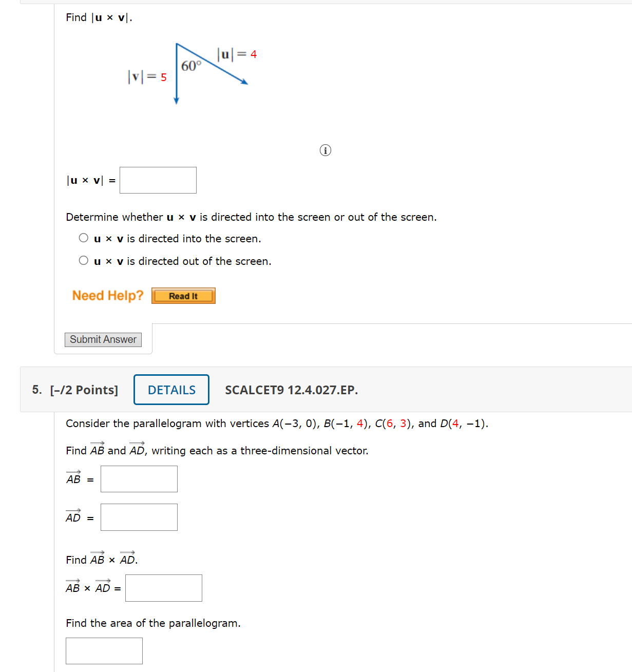Click the circle for the first answer choice

pos(83,238)
